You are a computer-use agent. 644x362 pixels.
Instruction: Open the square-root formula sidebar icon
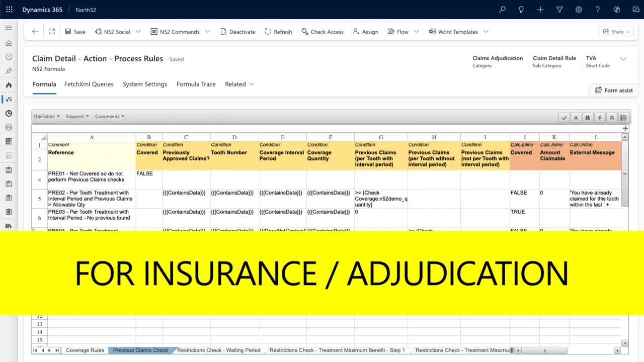click(9, 100)
